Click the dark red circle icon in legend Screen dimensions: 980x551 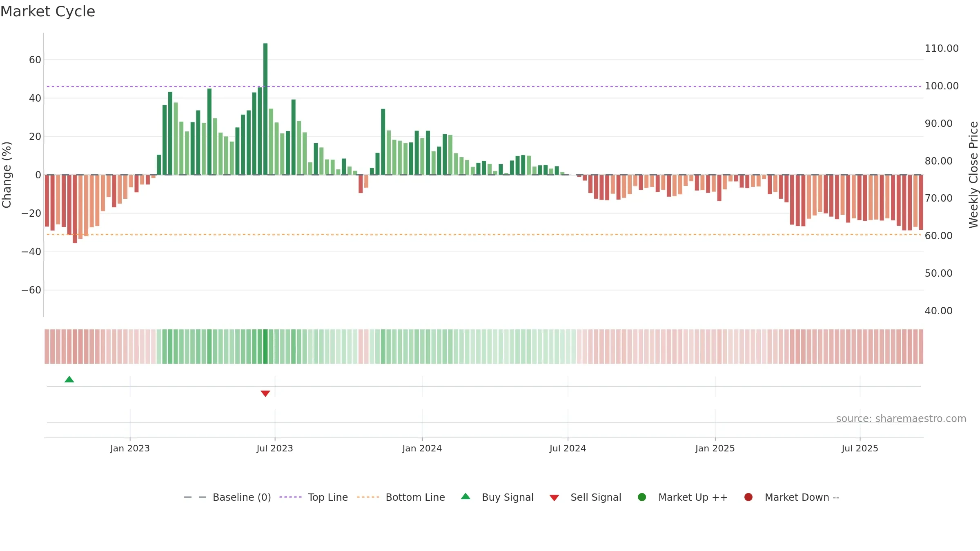[x=748, y=497]
